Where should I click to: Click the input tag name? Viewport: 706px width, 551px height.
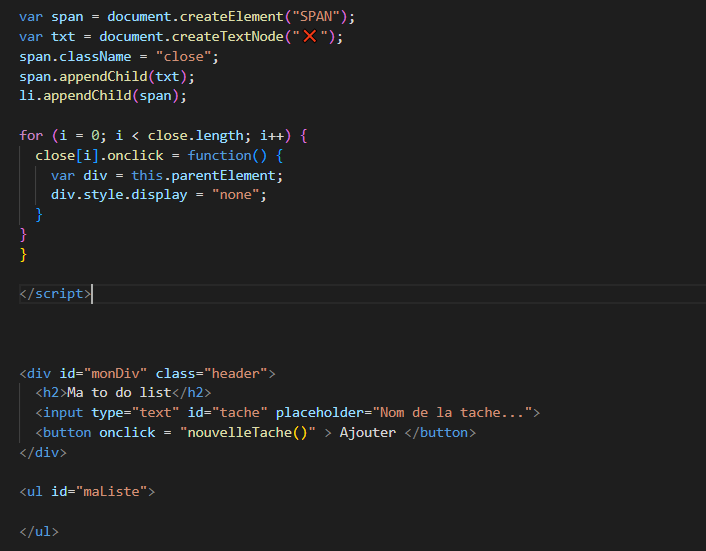tap(63, 412)
